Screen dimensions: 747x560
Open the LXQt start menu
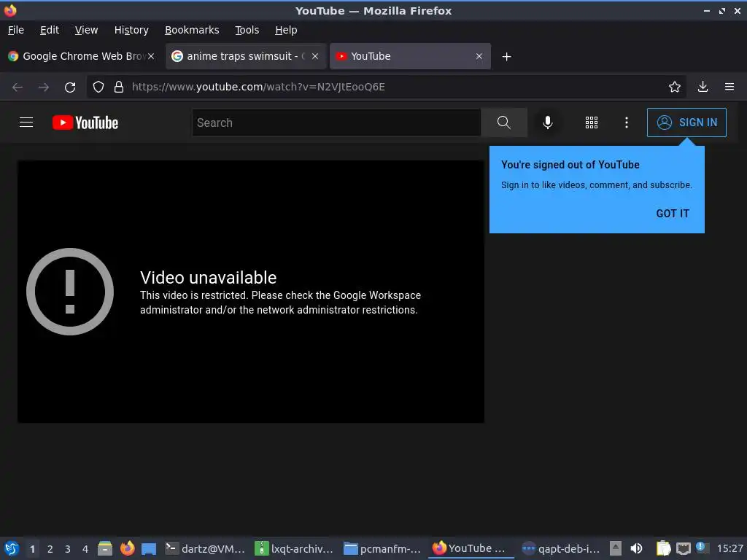pyautogui.click(x=12, y=548)
